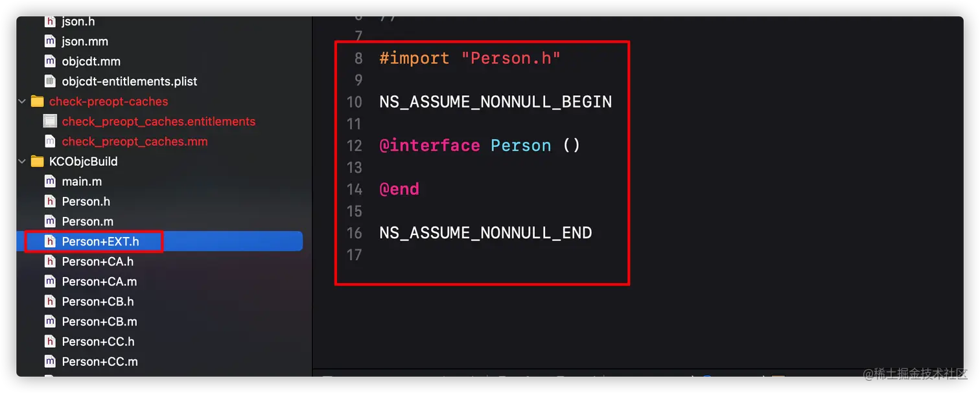Click the Person class name in code
Screen dimensions: 980x393
coord(520,146)
